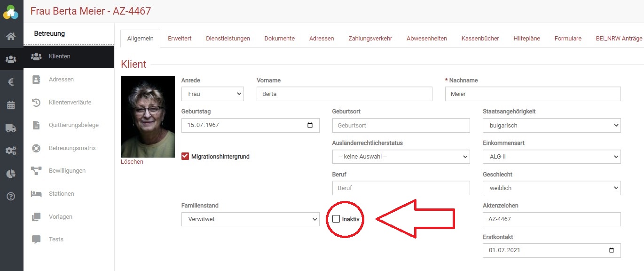Uncheck the Migrationshintergrund checkbox

[185, 156]
